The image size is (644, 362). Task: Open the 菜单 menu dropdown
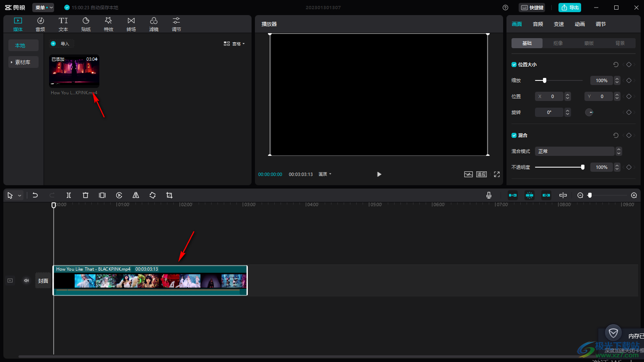(x=43, y=8)
